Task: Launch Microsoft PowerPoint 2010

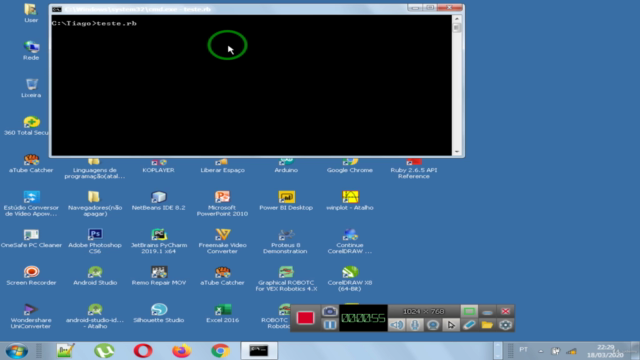Action: point(222,203)
